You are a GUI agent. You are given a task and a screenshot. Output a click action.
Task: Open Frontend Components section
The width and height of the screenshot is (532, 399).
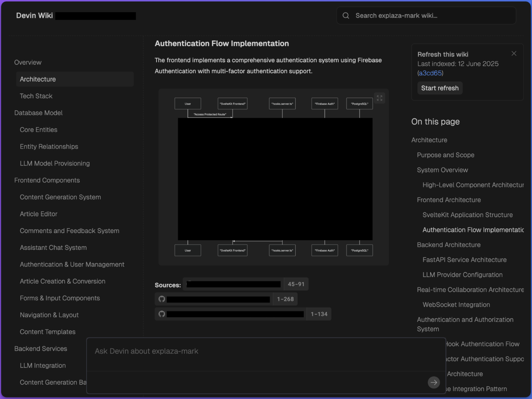tap(47, 180)
